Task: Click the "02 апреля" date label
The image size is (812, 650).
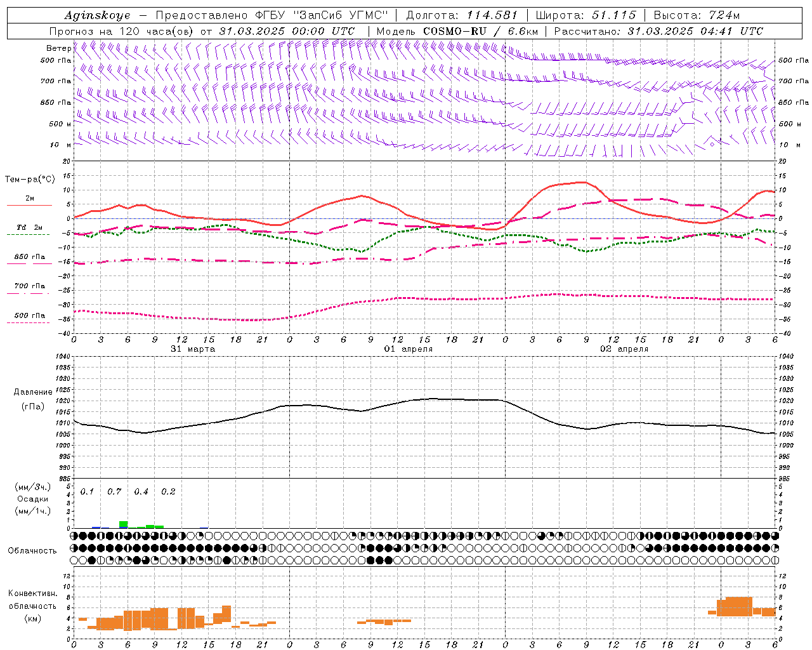Action: (624, 349)
